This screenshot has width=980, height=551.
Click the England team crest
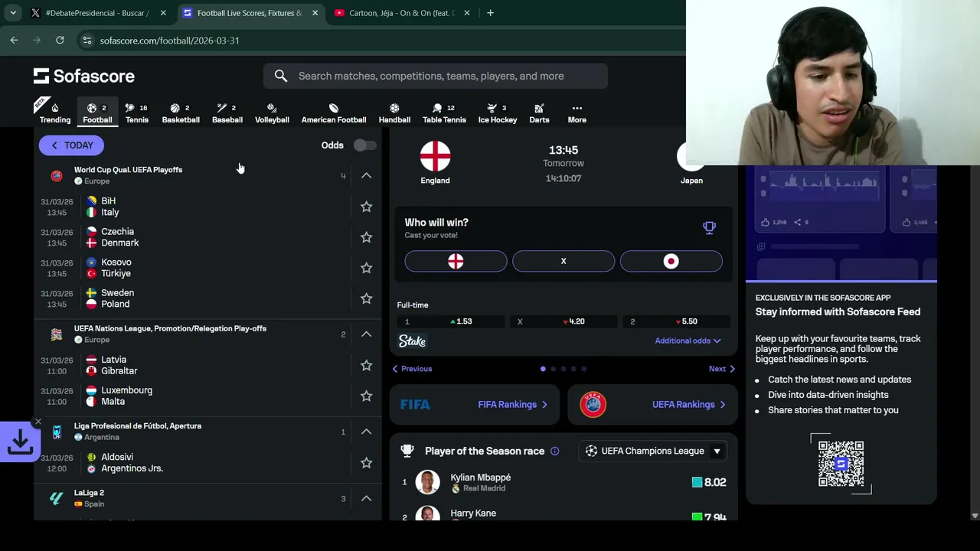(435, 156)
